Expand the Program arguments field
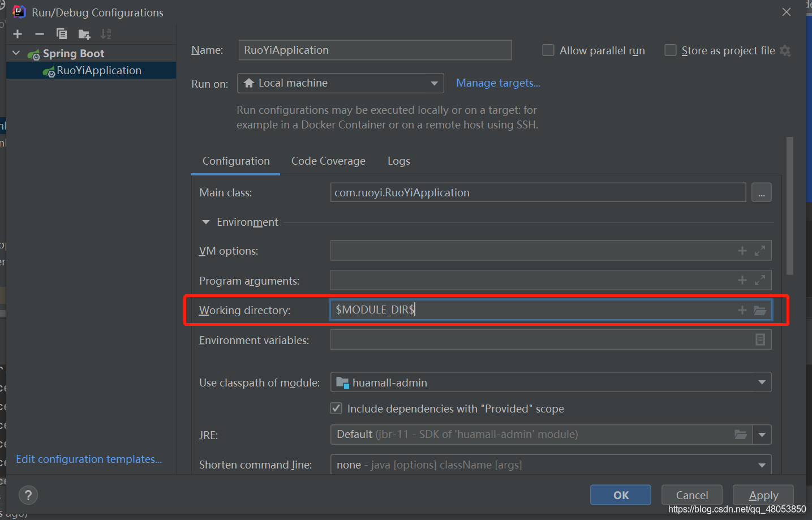This screenshot has height=520, width=812. click(x=760, y=280)
